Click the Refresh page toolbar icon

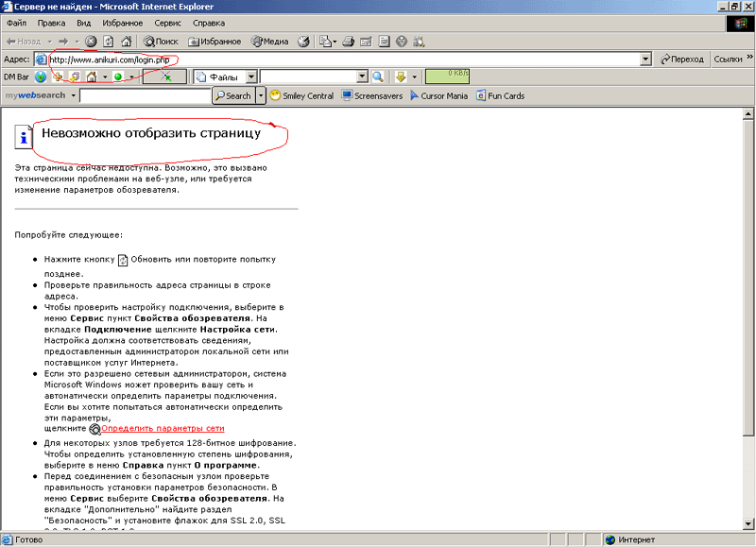pyautogui.click(x=109, y=42)
